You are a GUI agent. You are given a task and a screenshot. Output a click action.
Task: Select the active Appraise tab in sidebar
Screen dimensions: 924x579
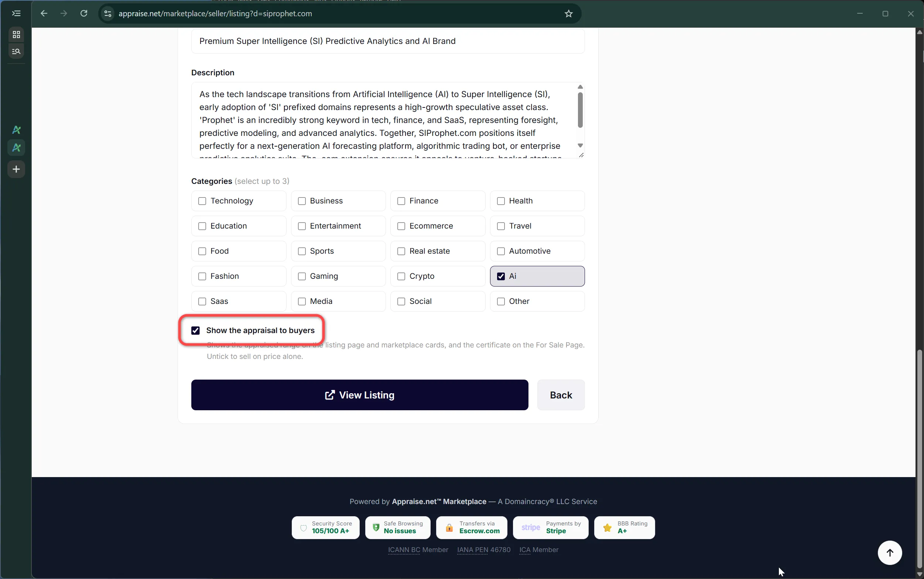16,148
